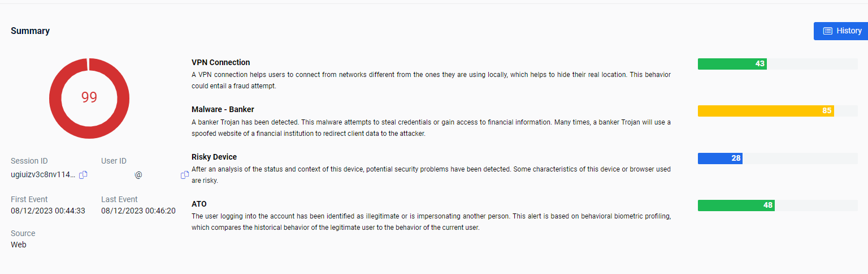
Task: Copy the User ID with its icon
Action: pos(184,175)
